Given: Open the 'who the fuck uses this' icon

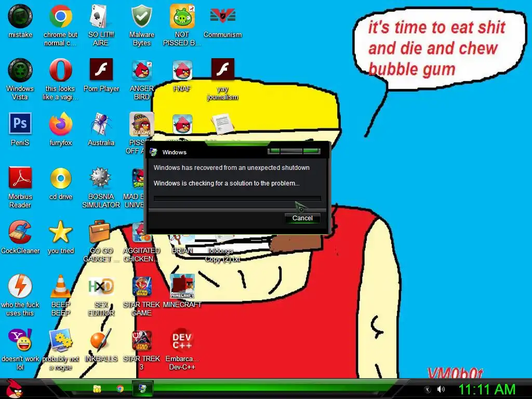Looking at the screenshot, I should pos(20,286).
